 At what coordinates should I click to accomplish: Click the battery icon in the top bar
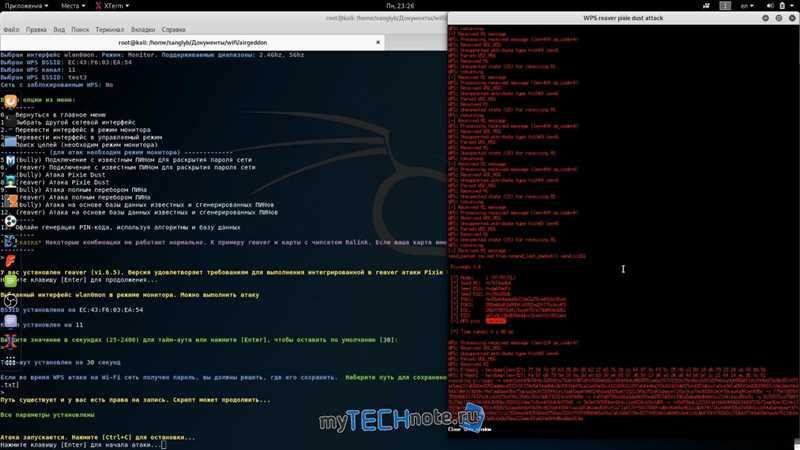(782, 6)
